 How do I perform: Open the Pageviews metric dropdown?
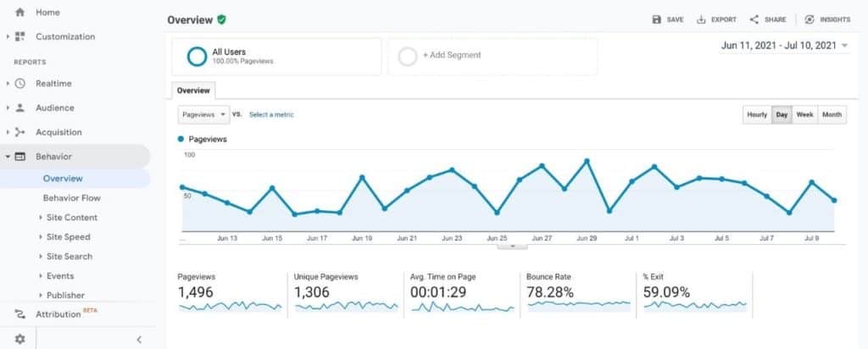[x=203, y=114]
